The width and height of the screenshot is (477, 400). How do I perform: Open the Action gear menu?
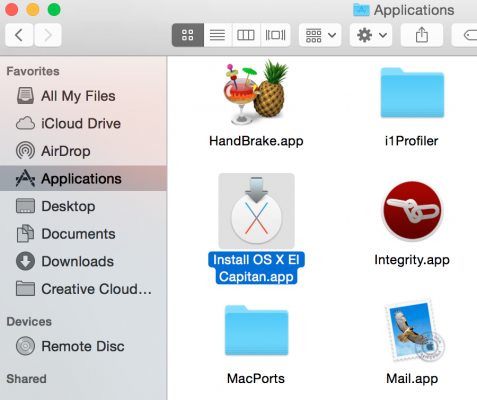click(371, 35)
